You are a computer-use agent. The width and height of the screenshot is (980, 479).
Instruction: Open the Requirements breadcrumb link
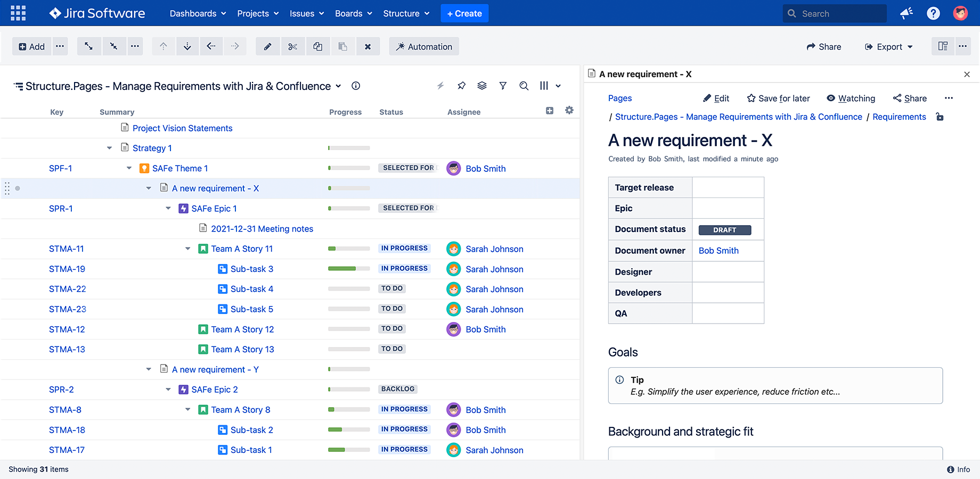(899, 117)
